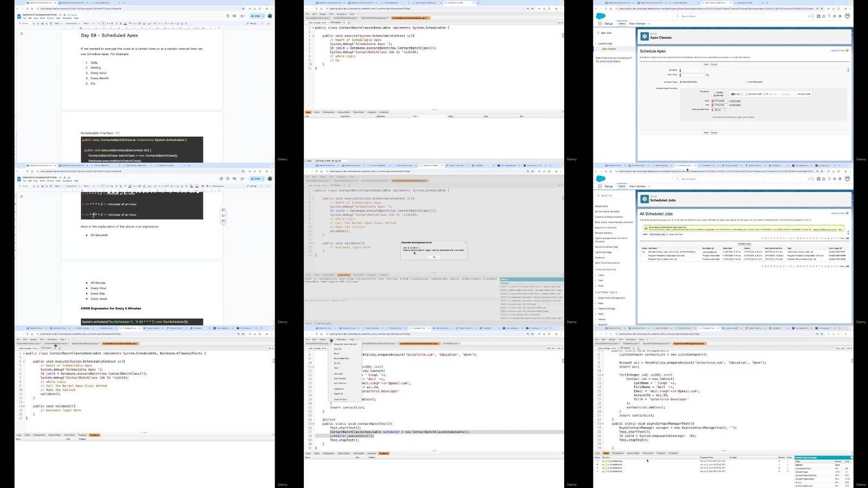Expand the Data section in the Setup sidebar
Image resolution: width=868 pixels, height=488 pixels.
pos(597,280)
